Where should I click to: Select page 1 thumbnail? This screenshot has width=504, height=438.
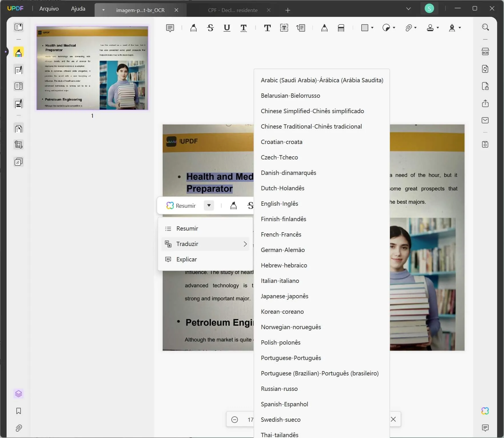coord(92,68)
